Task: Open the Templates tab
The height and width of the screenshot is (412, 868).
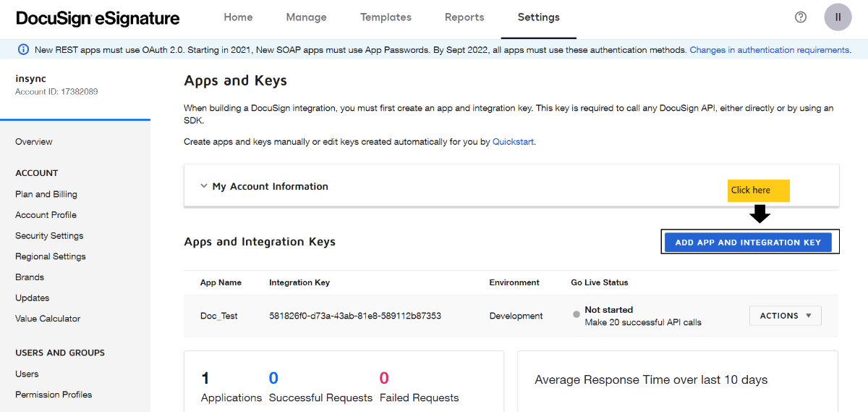Action: 386,17
